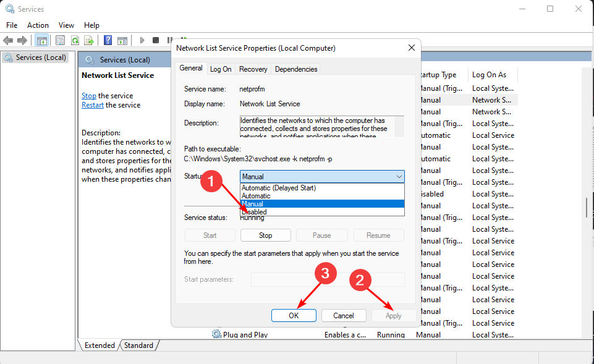594x364 pixels.
Task: Switch to the Recovery tab
Action: click(253, 69)
